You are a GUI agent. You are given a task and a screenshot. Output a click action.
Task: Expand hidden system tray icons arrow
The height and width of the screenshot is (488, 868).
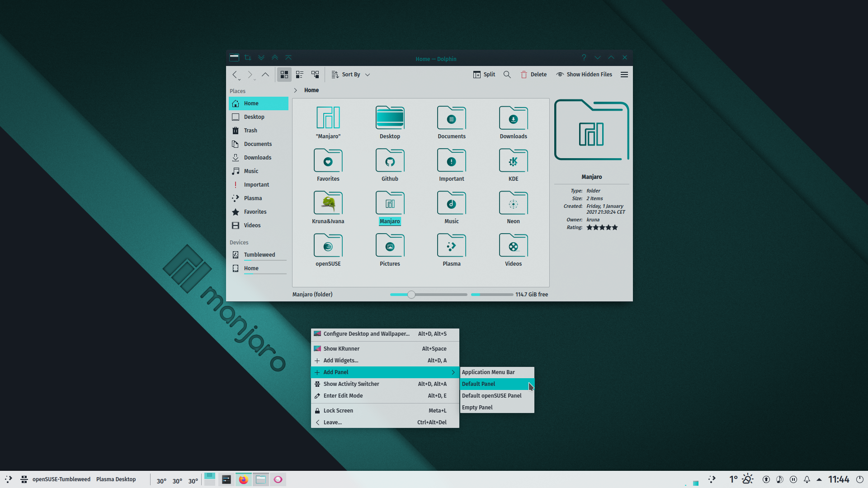click(819, 479)
